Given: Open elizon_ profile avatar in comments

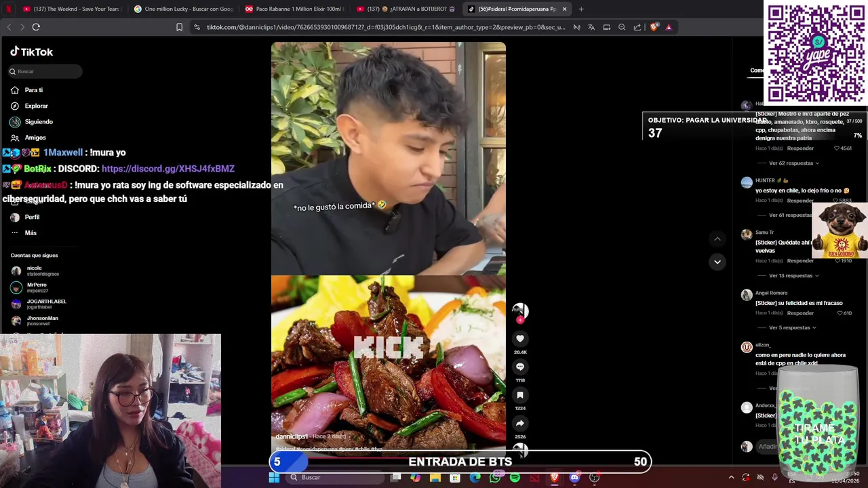Looking at the screenshot, I should (x=747, y=347).
